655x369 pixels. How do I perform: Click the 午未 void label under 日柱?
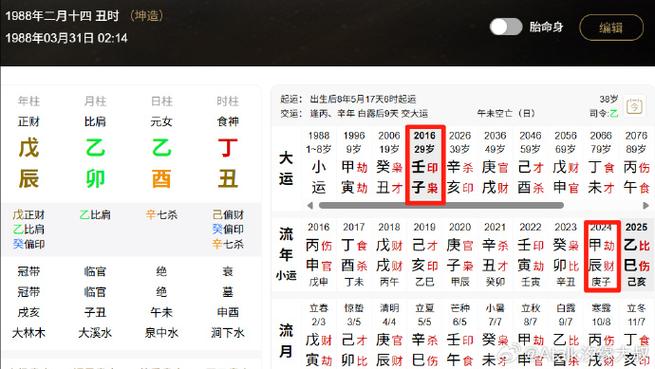pyautogui.click(x=162, y=312)
